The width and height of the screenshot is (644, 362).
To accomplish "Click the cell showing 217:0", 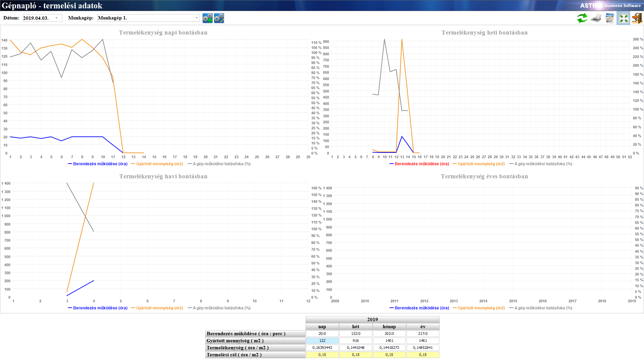I will 423,334.
